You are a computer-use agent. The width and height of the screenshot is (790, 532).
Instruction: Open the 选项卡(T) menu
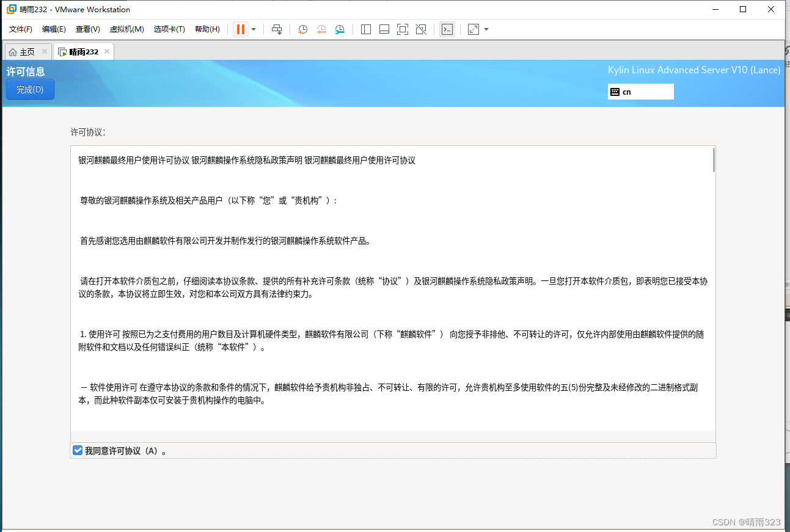169,29
